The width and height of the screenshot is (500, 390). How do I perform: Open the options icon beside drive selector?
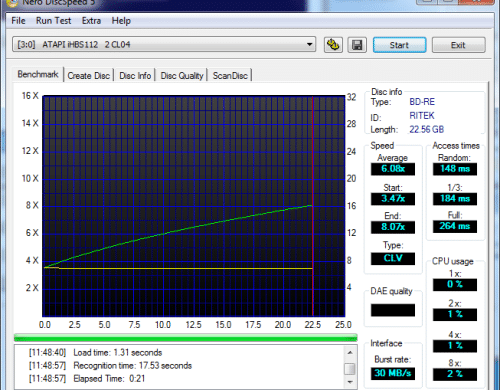pos(333,45)
